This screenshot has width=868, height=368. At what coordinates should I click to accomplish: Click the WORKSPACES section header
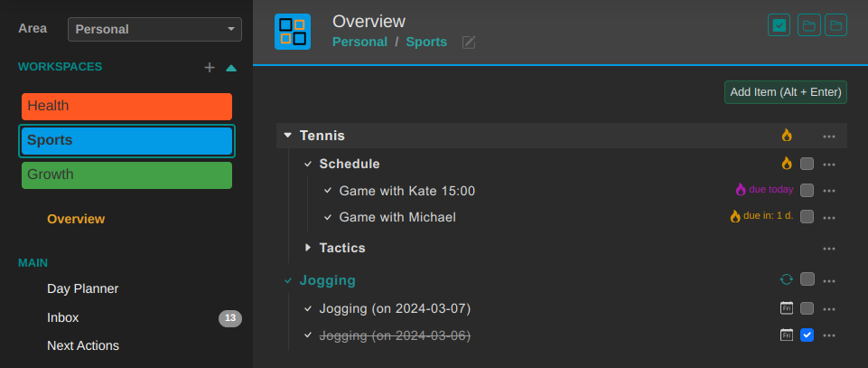coord(61,67)
